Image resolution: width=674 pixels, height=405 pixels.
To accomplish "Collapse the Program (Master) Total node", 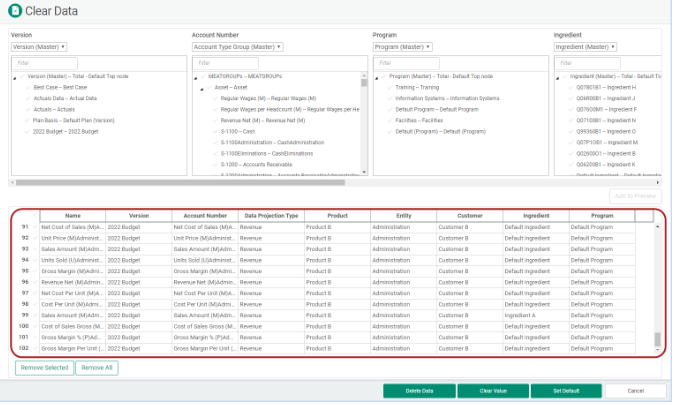I will 377,78.
